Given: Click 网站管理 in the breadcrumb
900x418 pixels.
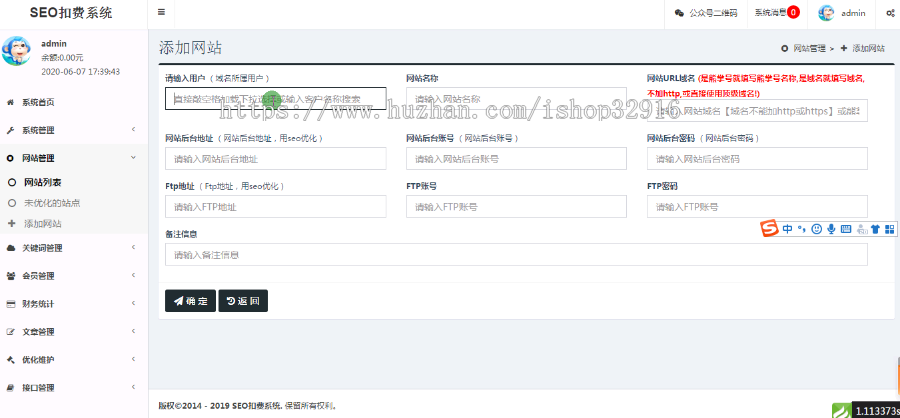Looking at the screenshot, I should (x=809, y=49).
